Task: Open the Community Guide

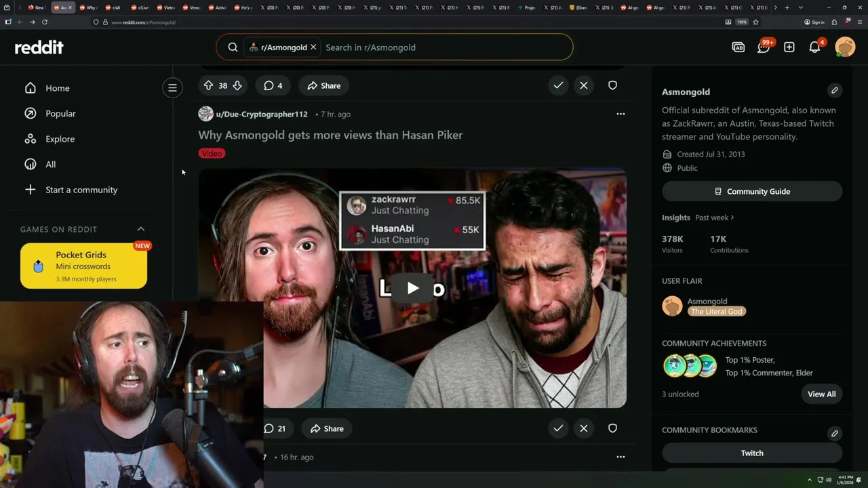Action: click(752, 192)
